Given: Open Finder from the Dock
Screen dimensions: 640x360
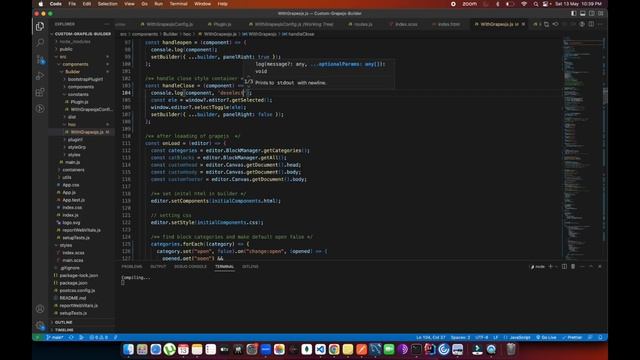Looking at the screenshot, I should point(128,349).
